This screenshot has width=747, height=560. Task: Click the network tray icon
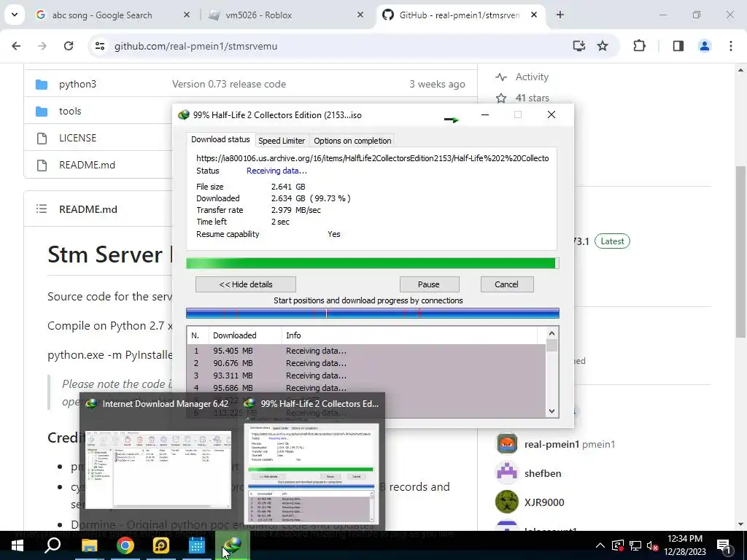[x=635, y=545]
